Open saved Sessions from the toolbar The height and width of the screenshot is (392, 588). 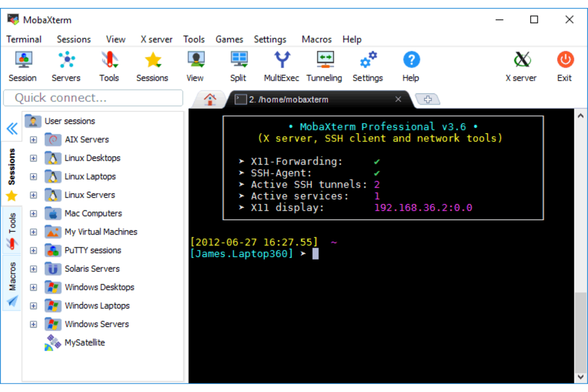153,66
